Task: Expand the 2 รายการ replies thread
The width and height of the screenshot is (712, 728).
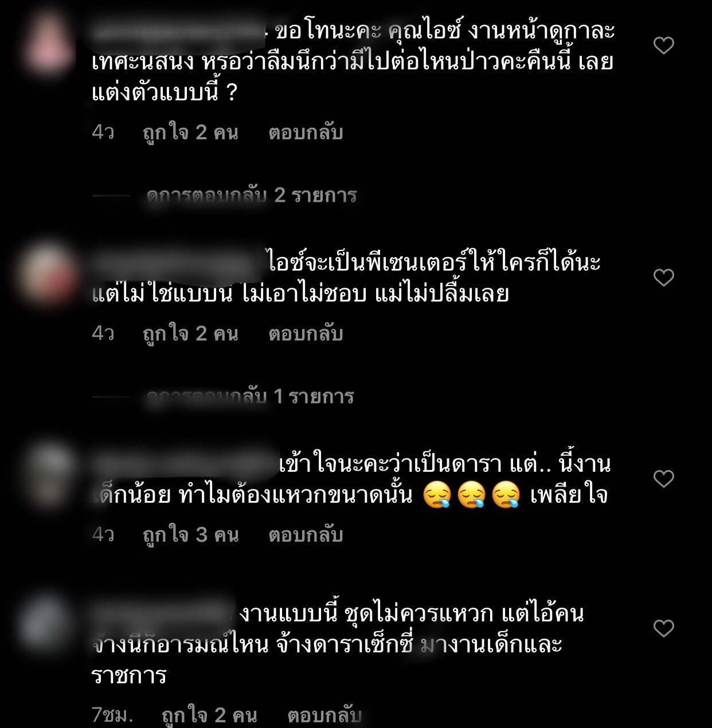Action: [x=251, y=195]
